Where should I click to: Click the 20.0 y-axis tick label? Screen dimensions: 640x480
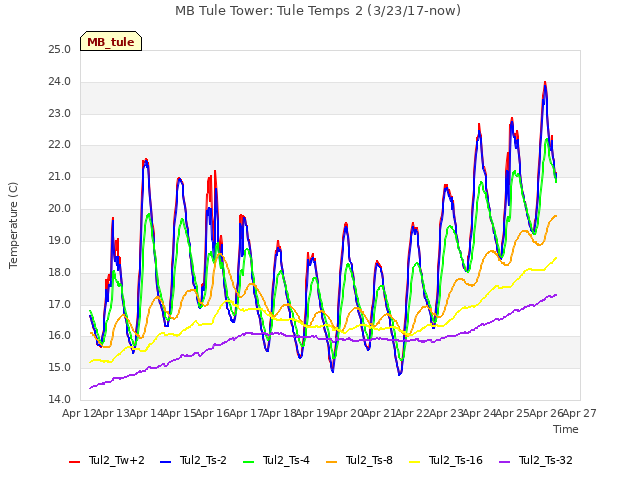[x=60, y=209]
